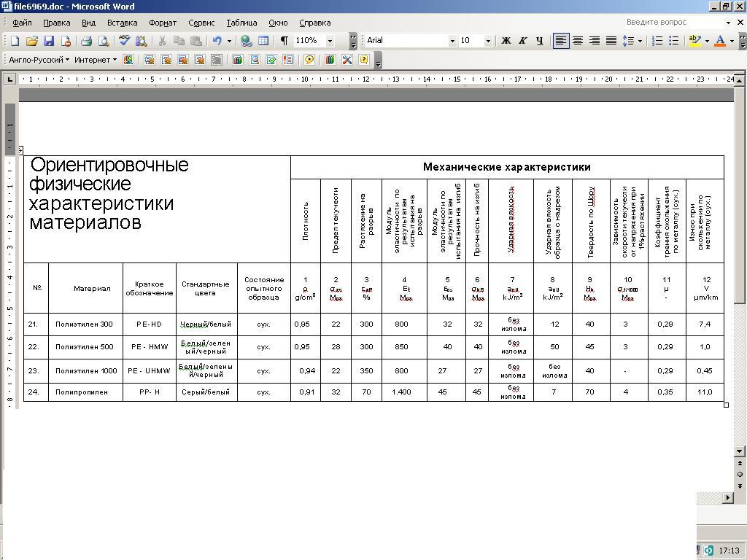
Task: Open the Таблица menu
Action: pyautogui.click(x=241, y=23)
